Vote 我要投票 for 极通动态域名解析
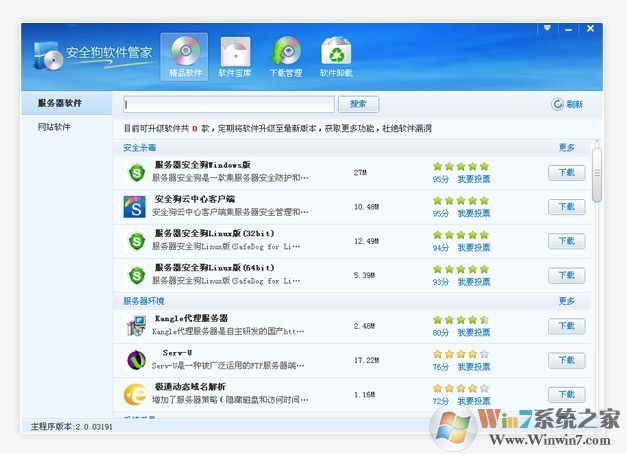Viewport: 627px width, 454px height. point(474,401)
